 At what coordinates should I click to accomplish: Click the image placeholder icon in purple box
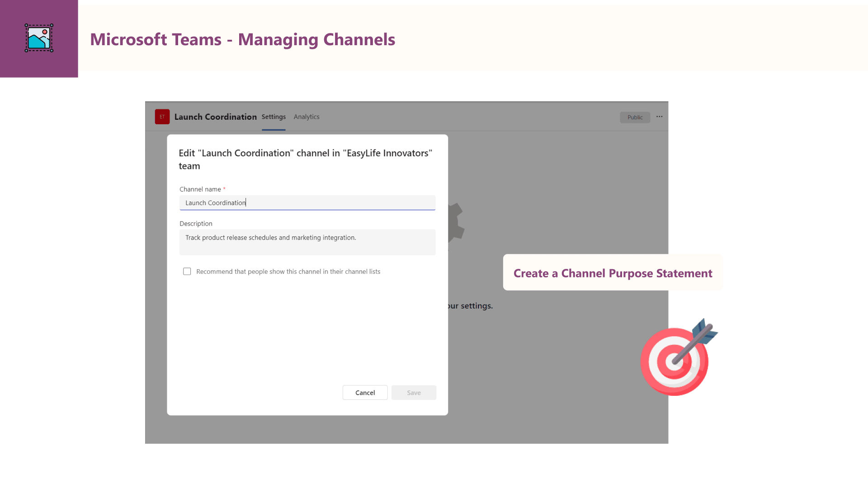coord(39,38)
